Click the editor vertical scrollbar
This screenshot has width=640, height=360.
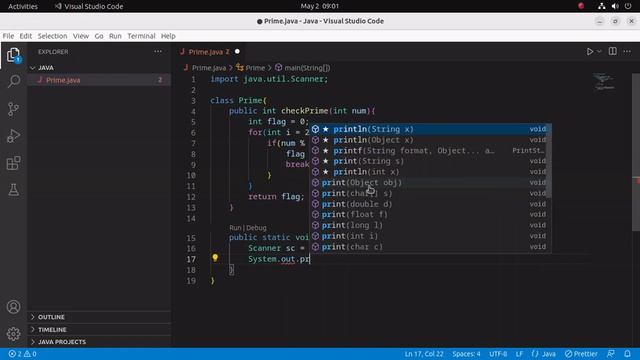coord(636,152)
